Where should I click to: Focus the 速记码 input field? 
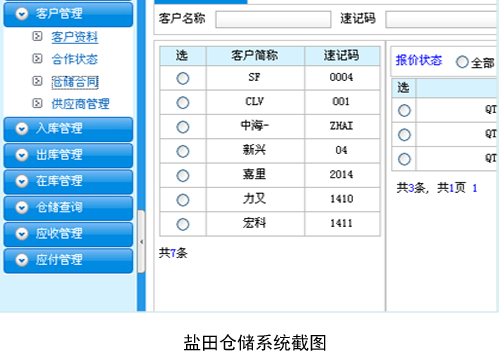(x=442, y=19)
